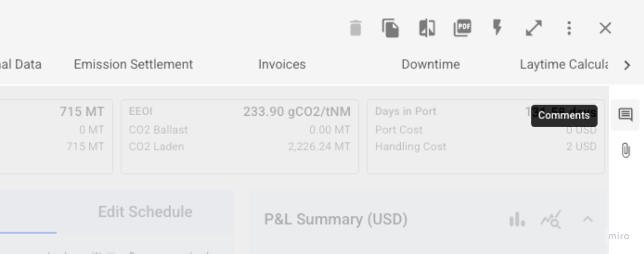Show bar chart in P&L Summary
The width and height of the screenshot is (644, 254).
coord(517,220)
